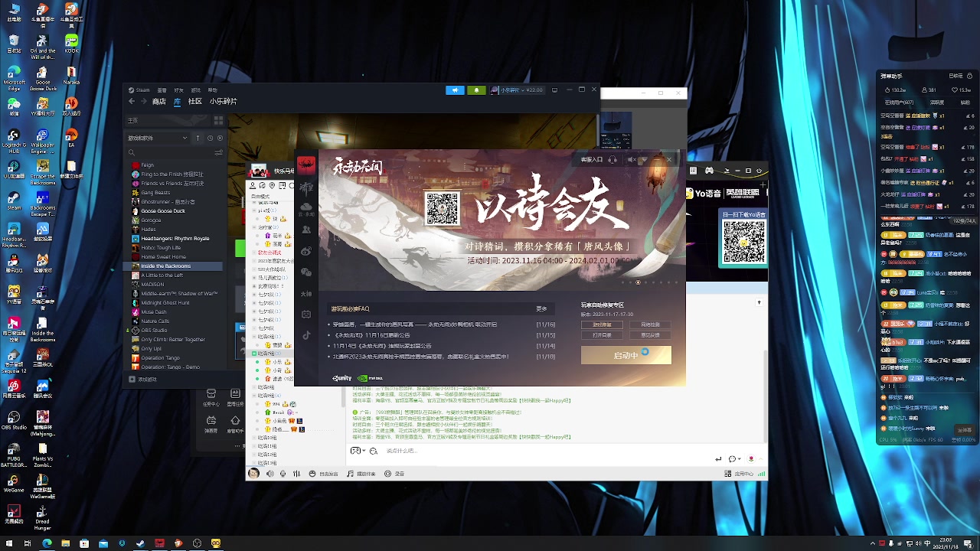Click the recent-activity clock filter in Steam

coord(210,138)
